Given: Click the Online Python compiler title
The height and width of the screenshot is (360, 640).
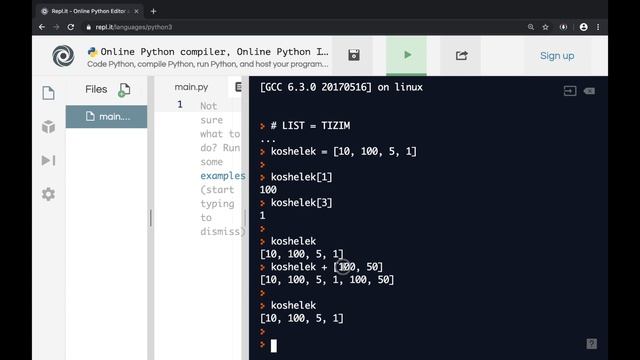Looking at the screenshot, I should click(214, 52).
